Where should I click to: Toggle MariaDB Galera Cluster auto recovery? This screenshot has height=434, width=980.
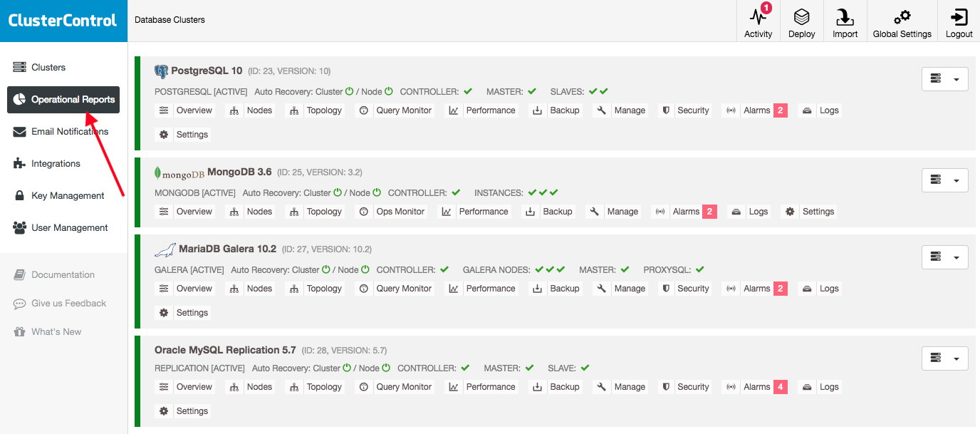tap(326, 269)
